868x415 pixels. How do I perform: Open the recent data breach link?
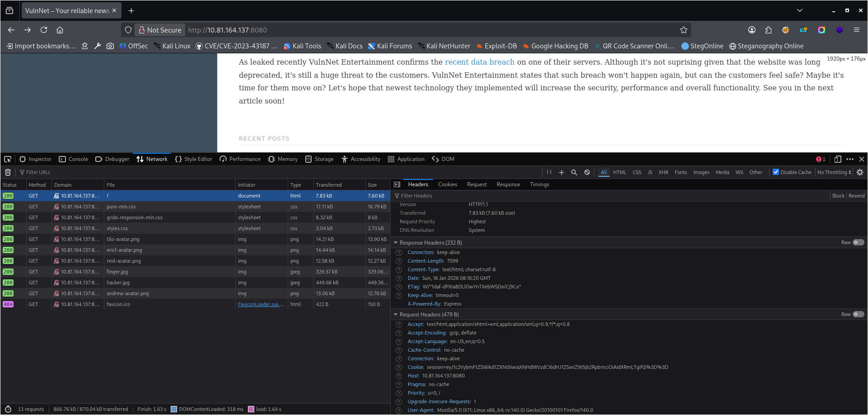(x=480, y=62)
